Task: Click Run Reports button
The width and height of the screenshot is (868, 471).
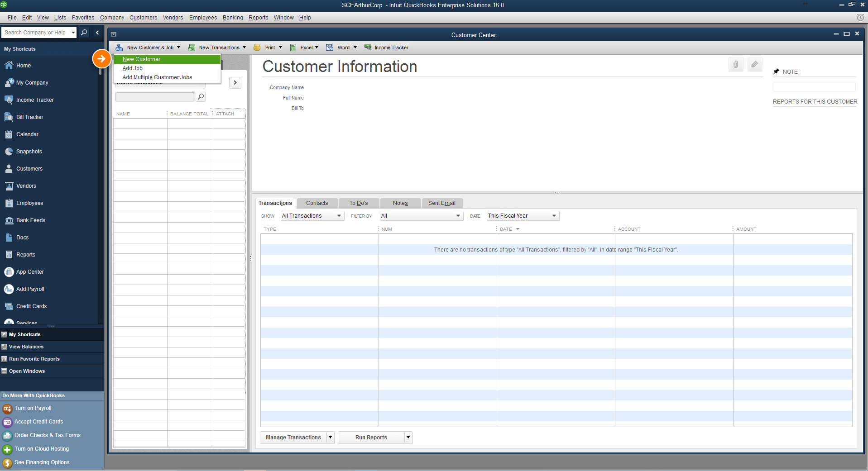Action: click(371, 438)
